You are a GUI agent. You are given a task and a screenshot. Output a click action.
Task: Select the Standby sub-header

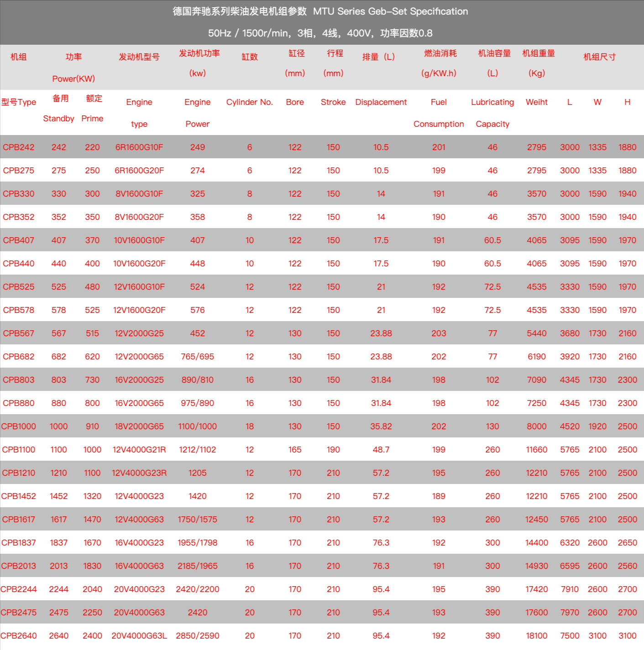click(58, 119)
